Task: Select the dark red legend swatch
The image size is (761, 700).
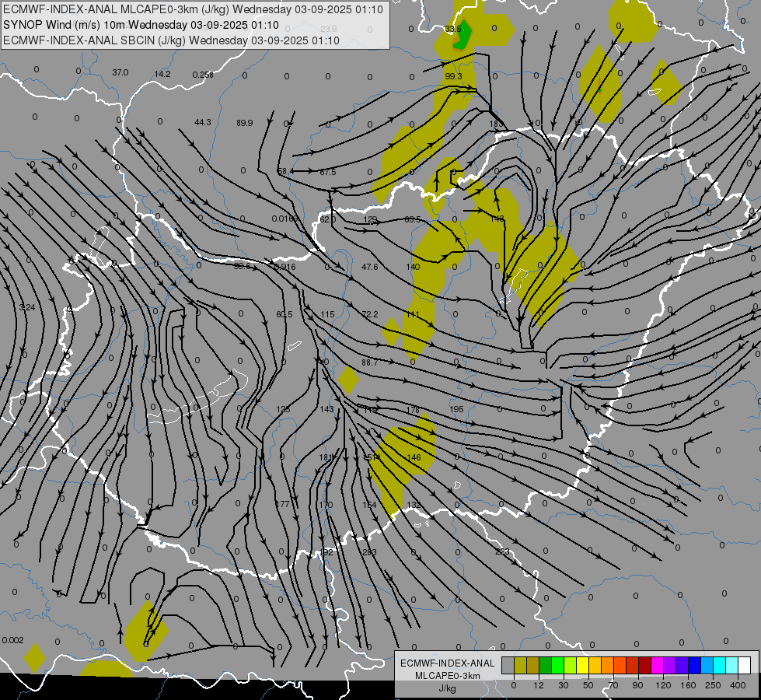Action: point(644,665)
